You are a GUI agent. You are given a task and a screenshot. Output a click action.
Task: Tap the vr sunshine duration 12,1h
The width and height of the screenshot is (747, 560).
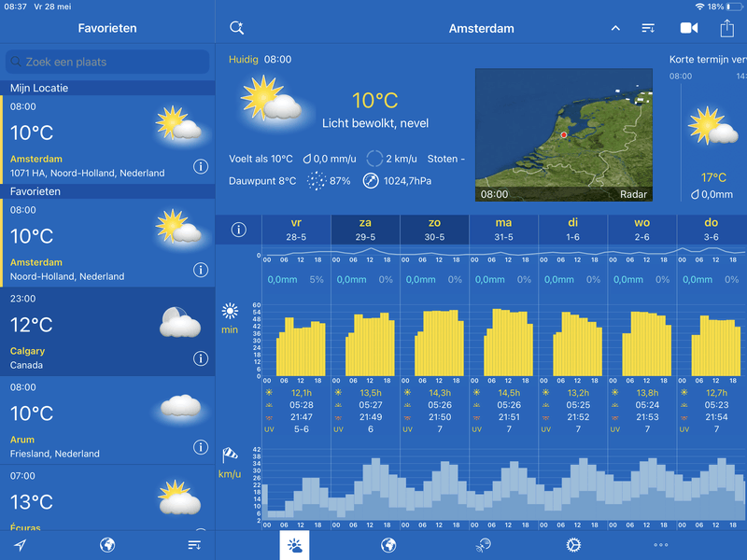coord(302,393)
